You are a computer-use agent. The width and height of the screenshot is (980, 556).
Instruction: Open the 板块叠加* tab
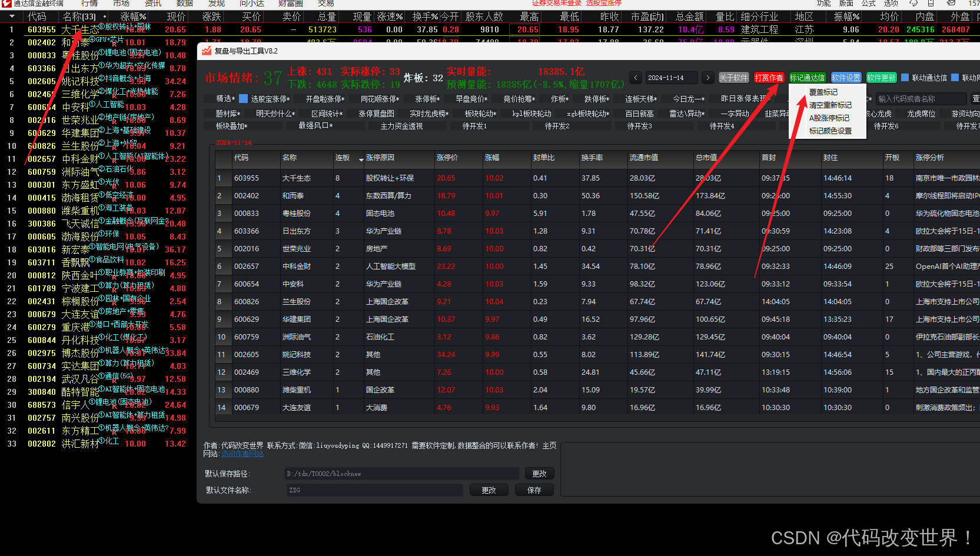point(231,126)
